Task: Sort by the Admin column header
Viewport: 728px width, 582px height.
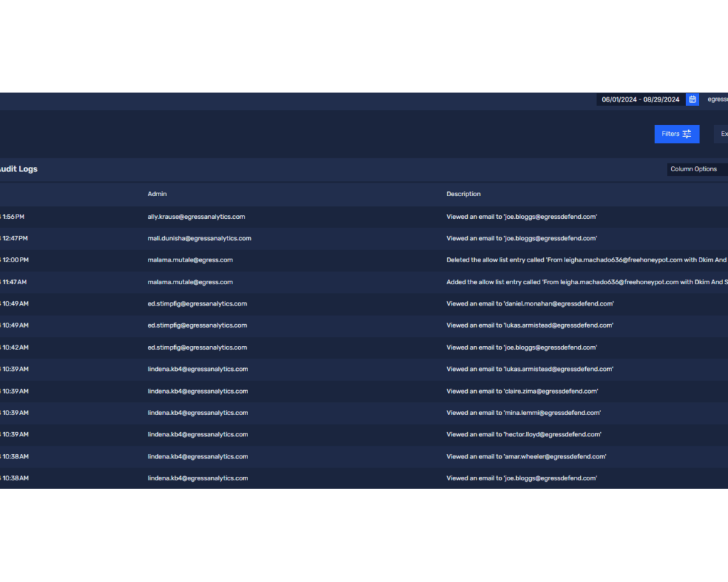Action: [x=156, y=193]
